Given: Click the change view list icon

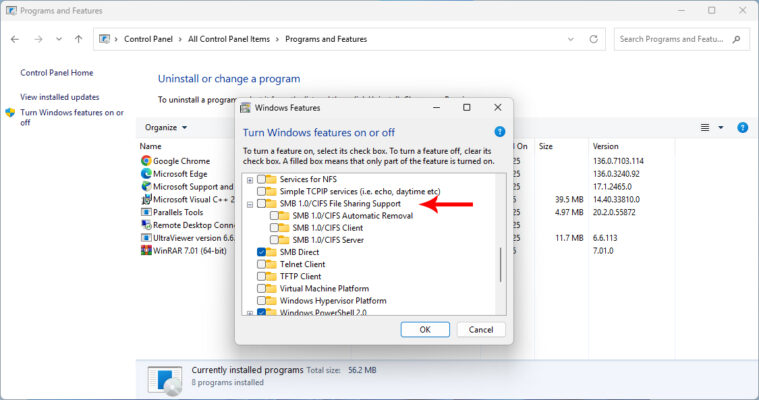Looking at the screenshot, I should tap(705, 127).
